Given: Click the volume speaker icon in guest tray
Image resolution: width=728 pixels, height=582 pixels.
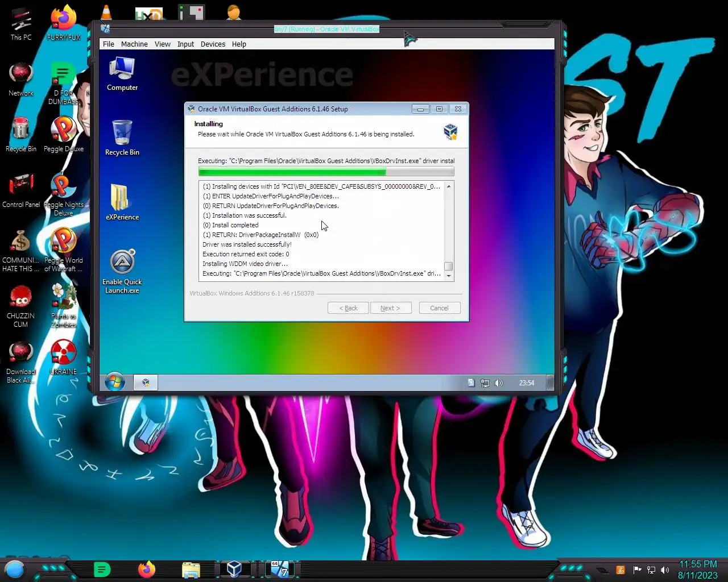Looking at the screenshot, I should click(499, 383).
